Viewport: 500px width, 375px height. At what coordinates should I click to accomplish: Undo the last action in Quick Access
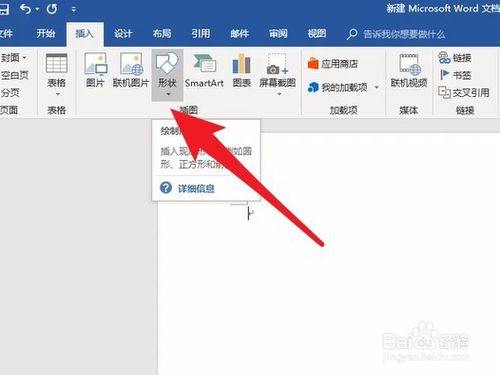pos(25,9)
